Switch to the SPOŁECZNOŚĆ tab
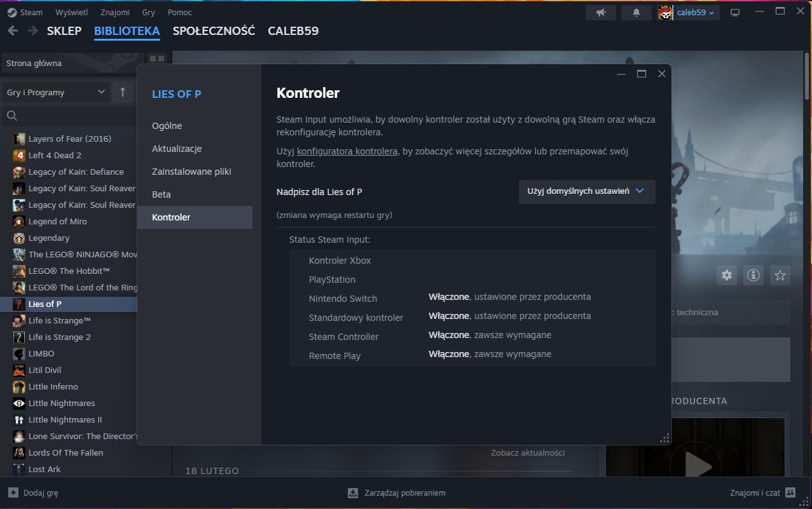The height and width of the screenshot is (509, 812). pyautogui.click(x=214, y=31)
